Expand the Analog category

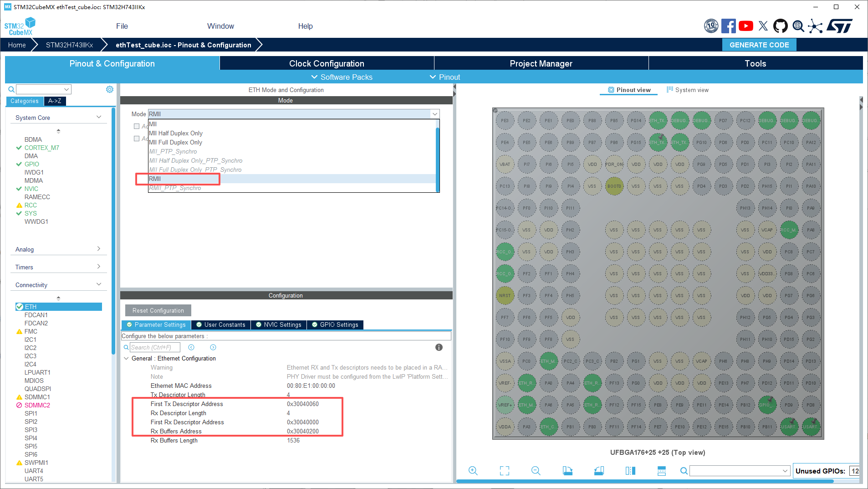(x=99, y=249)
